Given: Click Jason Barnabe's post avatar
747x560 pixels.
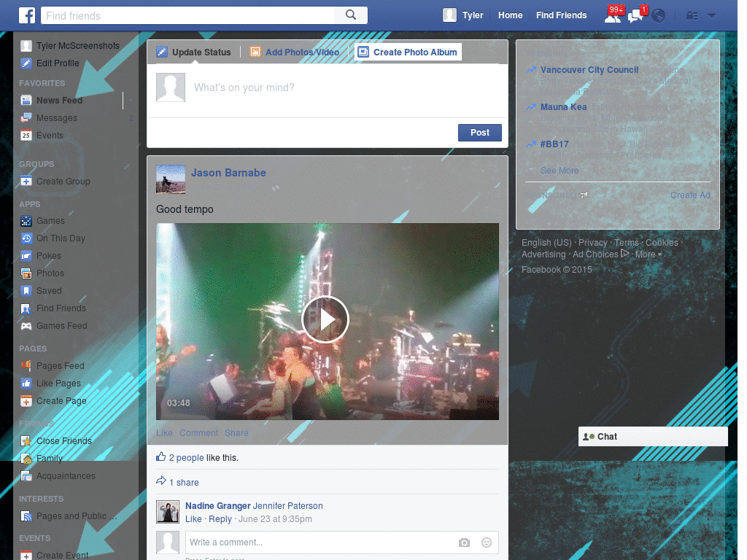Looking at the screenshot, I should [x=171, y=179].
